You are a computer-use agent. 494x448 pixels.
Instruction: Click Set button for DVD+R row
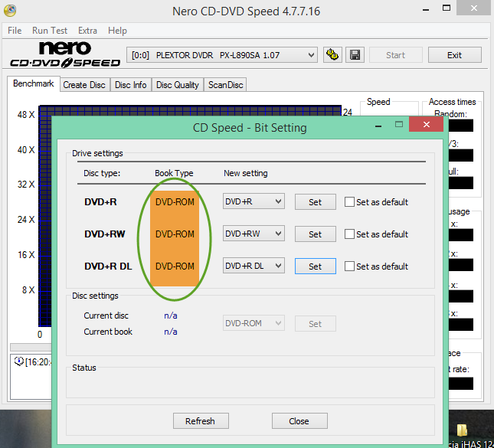tap(315, 202)
